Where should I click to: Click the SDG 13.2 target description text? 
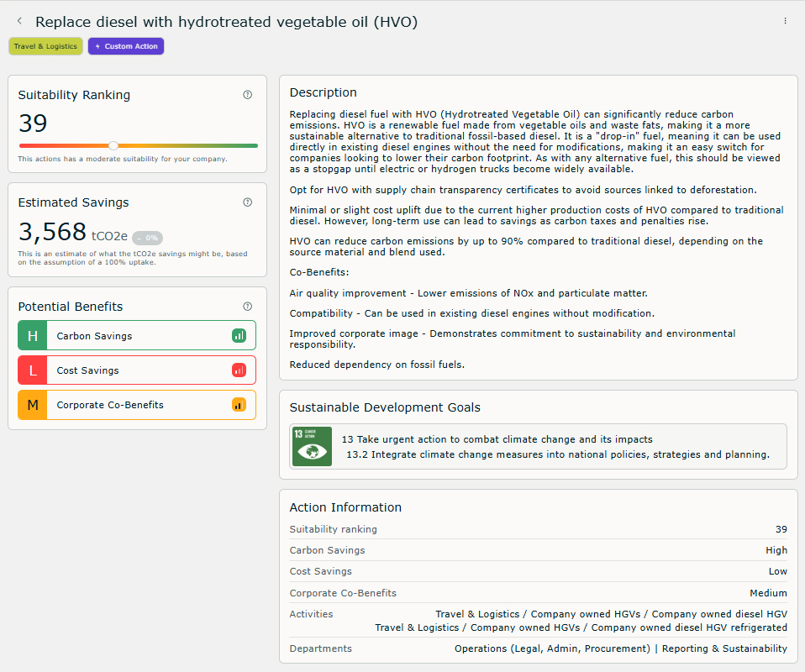(x=558, y=454)
